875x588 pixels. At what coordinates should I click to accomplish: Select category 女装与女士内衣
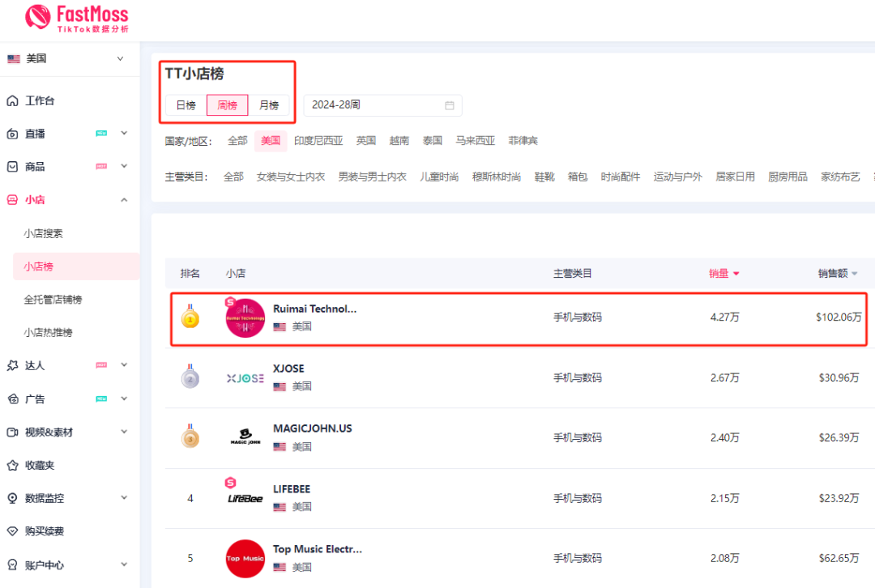(291, 177)
